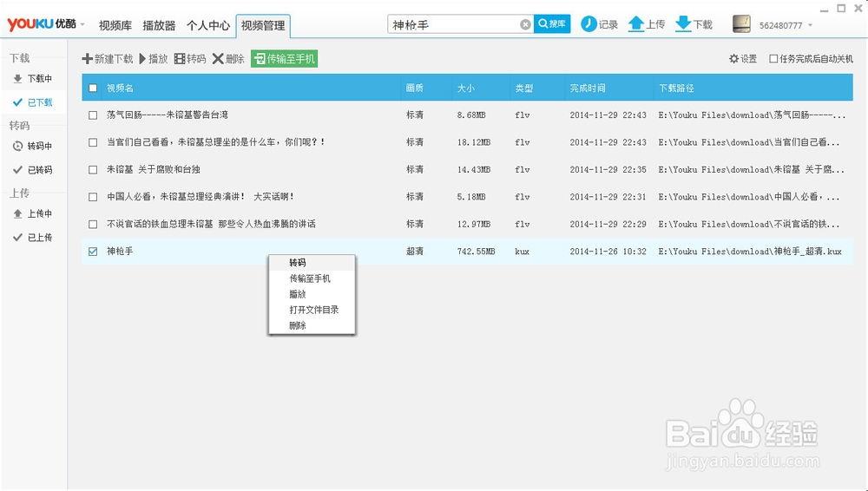This screenshot has width=868, height=491.
Task: Click the 播放 play toolbar button
Action: (154, 59)
